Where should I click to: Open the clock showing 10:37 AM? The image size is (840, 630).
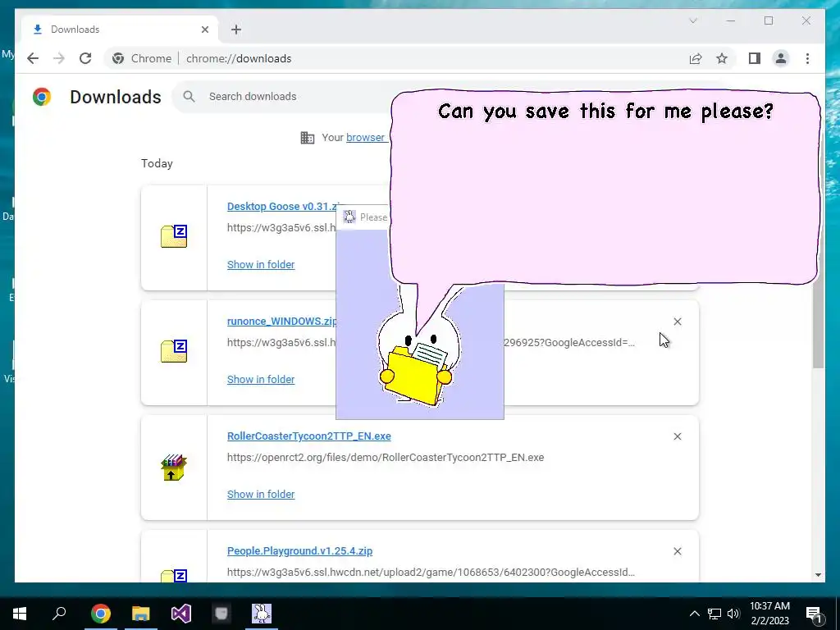pyautogui.click(x=769, y=614)
